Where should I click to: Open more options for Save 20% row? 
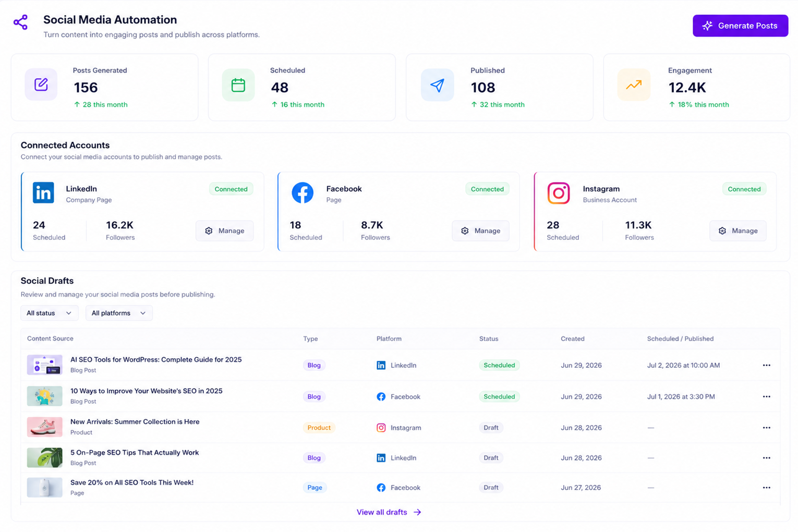coord(766,488)
